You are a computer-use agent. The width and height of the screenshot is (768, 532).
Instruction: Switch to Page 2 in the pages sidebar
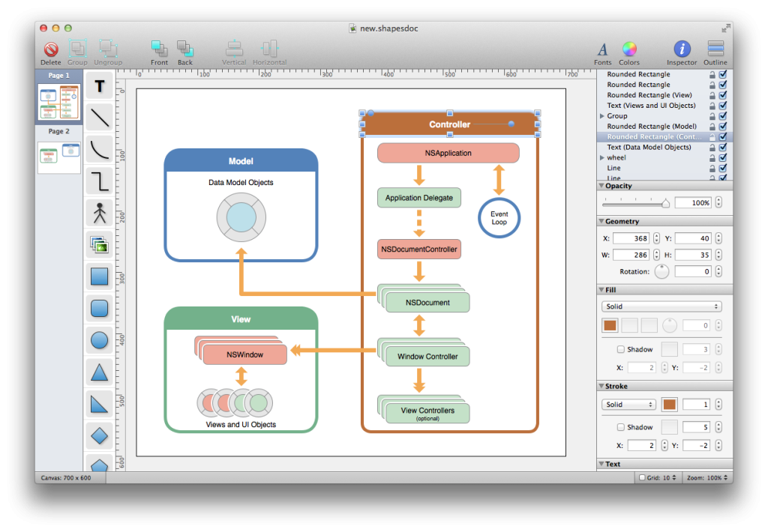click(x=58, y=155)
